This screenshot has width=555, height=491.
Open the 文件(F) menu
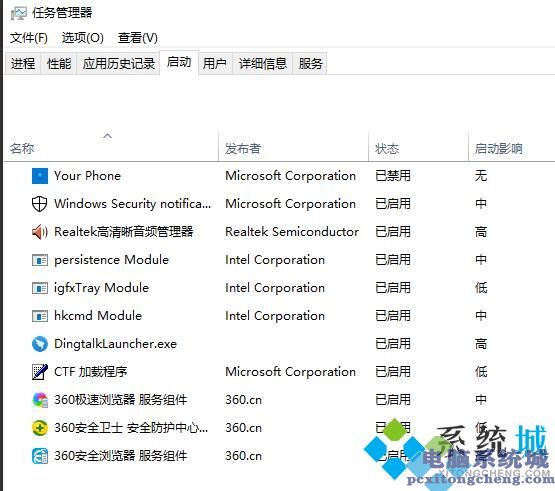[29, 38]
